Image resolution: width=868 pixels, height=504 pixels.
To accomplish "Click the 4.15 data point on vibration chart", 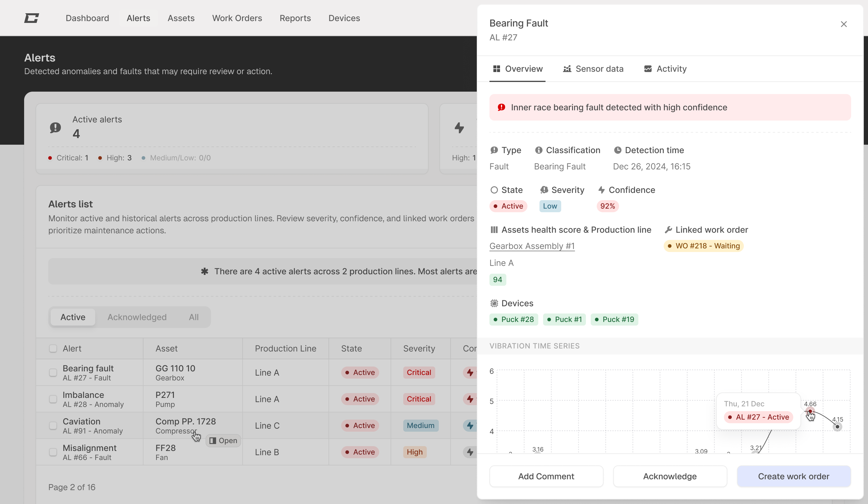I will pyautogui.click(x=837, y=427).
